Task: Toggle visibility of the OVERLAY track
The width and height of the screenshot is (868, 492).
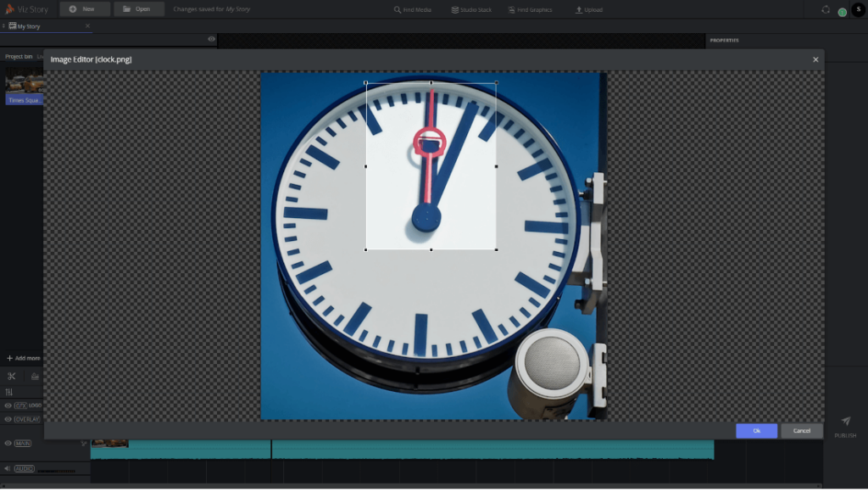Action: click(8, 420)
